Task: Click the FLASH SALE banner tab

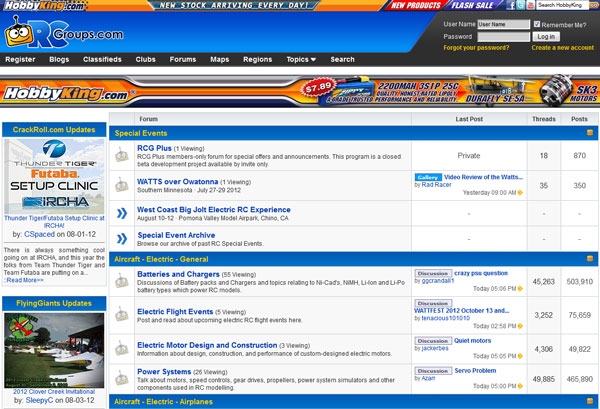Action: coord(472,5)
